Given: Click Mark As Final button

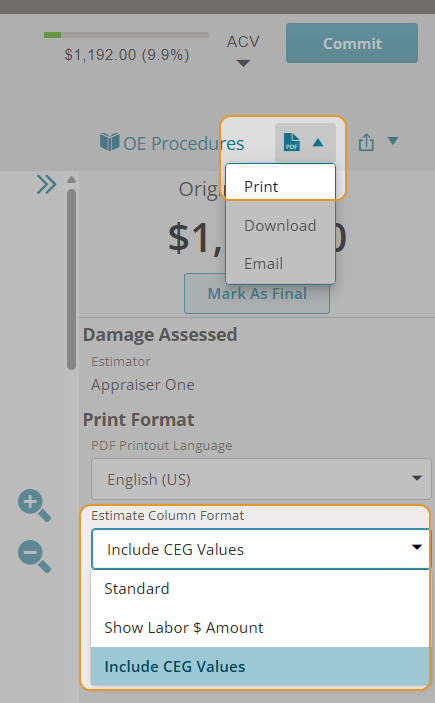Looking at the screenshot, I should (257, 294).
